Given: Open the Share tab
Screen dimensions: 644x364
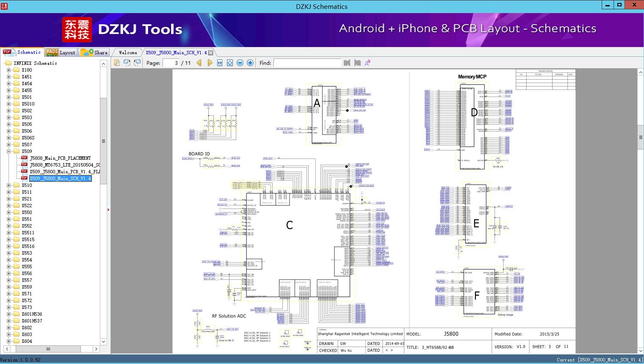Looking at the screenshot, I should [x=94, y=53].
